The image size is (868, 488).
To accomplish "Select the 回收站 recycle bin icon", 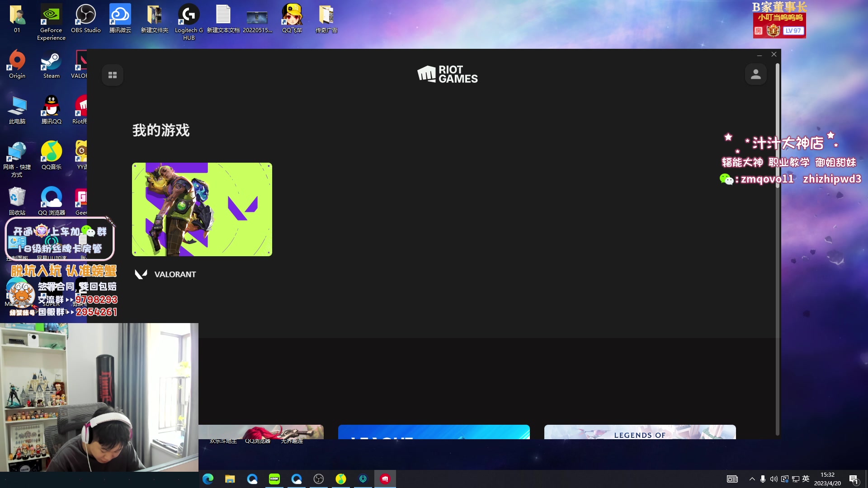I will (17, 201).
